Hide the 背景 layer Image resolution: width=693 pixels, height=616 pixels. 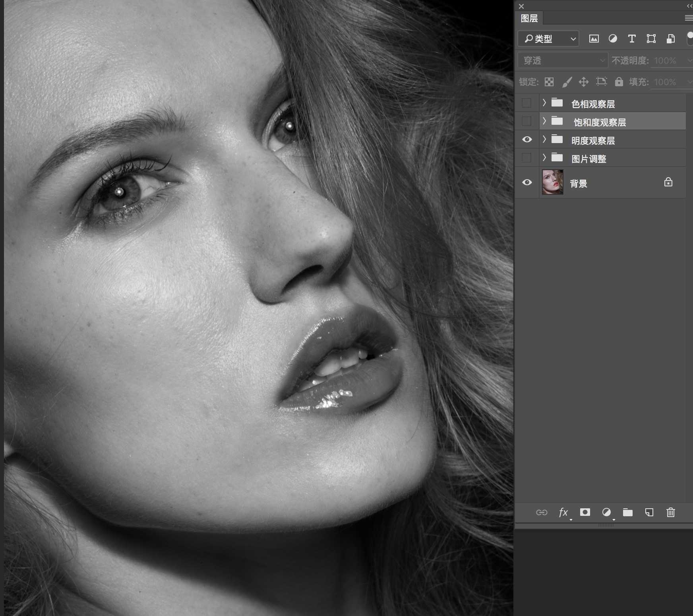[x=527, y=182]
